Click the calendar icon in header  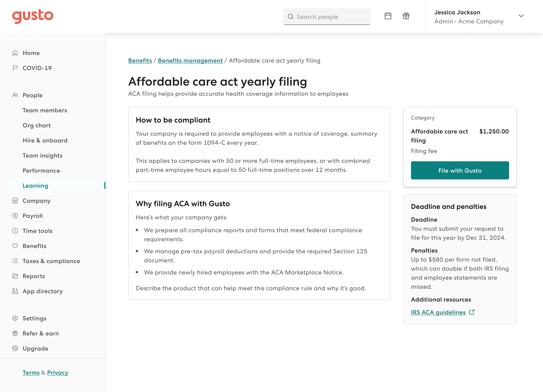pos(388,16)
